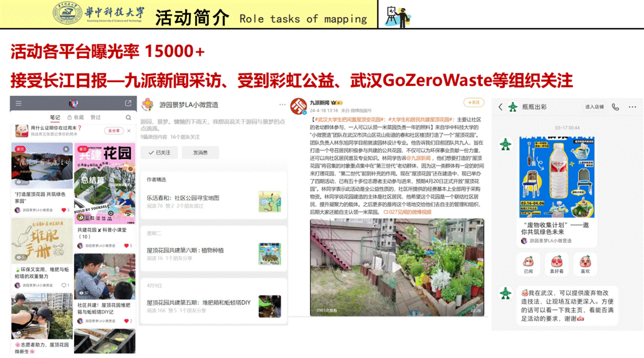This screenshot has width=644, height=358.
Task: Click the 发消息 button
Action: (200, 152)
